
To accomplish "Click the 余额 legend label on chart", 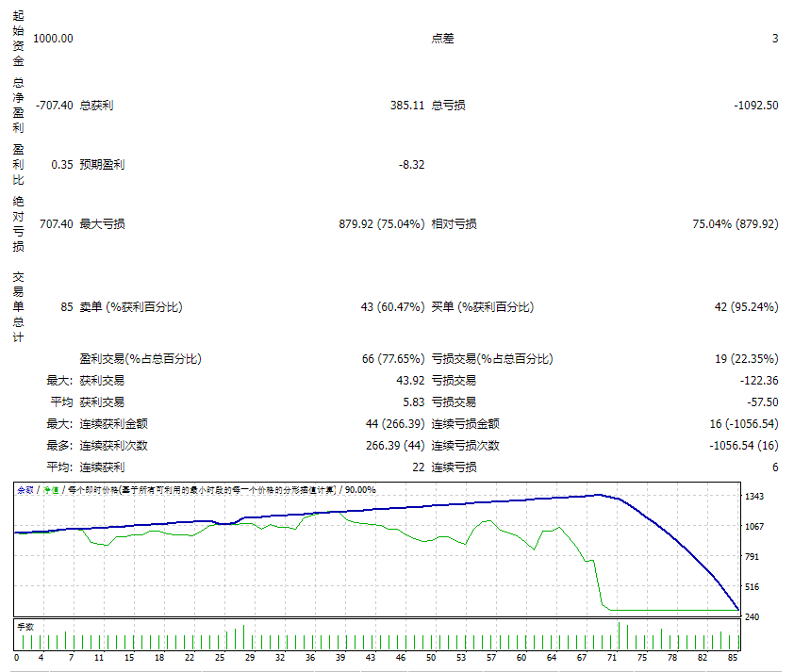I will coord(25,490).
